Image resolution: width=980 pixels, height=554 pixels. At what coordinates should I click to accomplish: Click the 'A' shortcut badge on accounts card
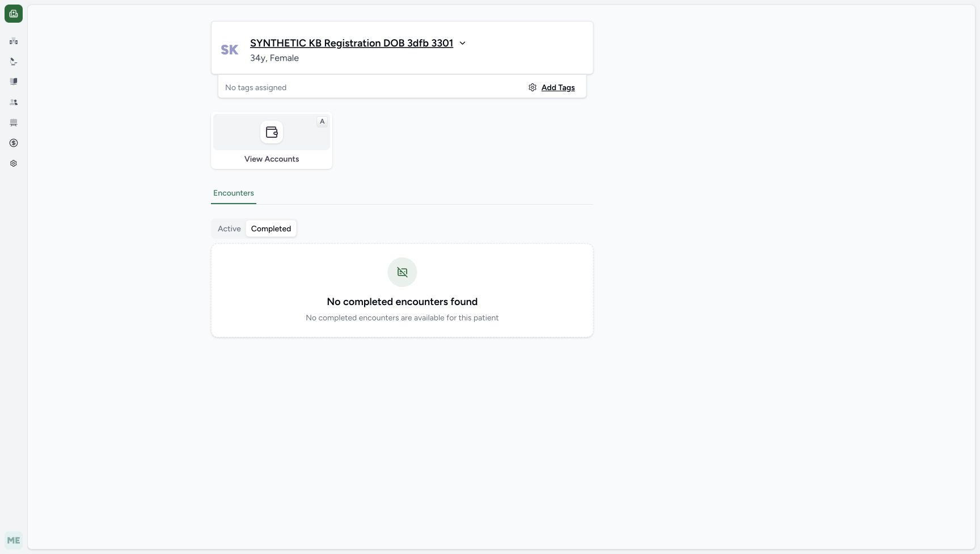[x=322, y=121]
